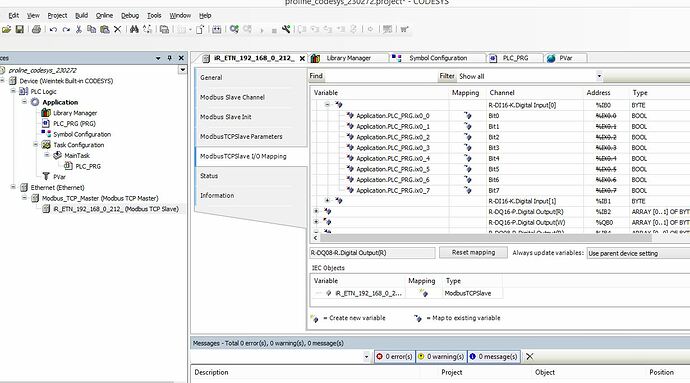Open the General page
The height and width of the screenshot is (383, 690).
click(x=211, y=77)
